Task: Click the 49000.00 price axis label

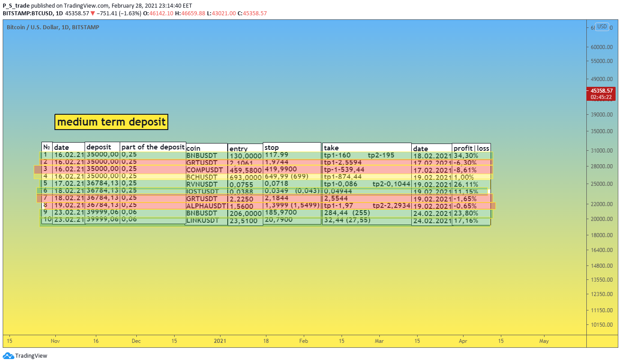Action: pos(602,78)
